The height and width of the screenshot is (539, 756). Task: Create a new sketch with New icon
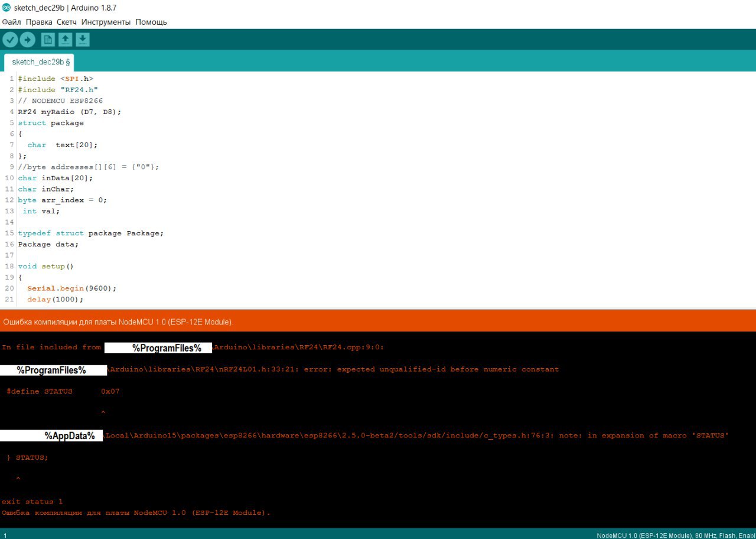tap(48, 40)
